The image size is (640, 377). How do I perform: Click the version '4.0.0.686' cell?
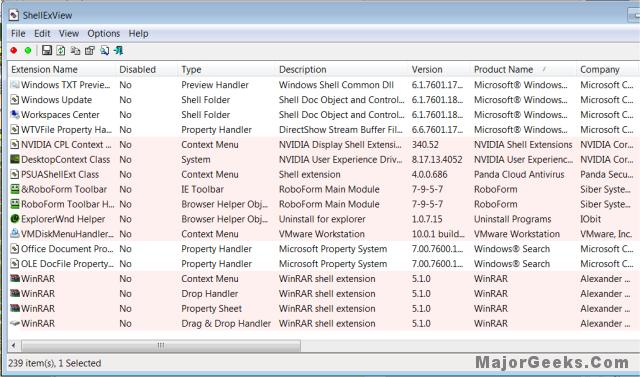pos(429,175)
